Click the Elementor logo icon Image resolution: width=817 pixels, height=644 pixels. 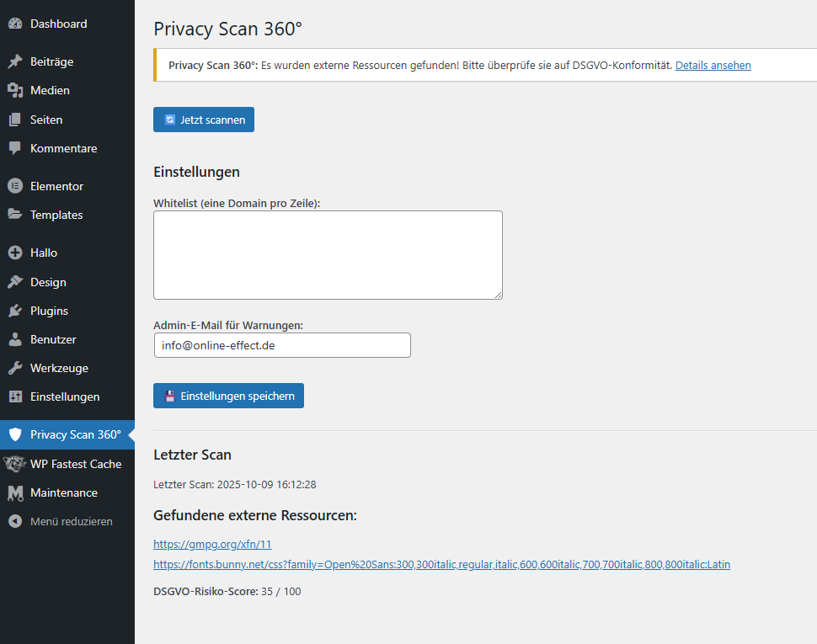point(14,186)
